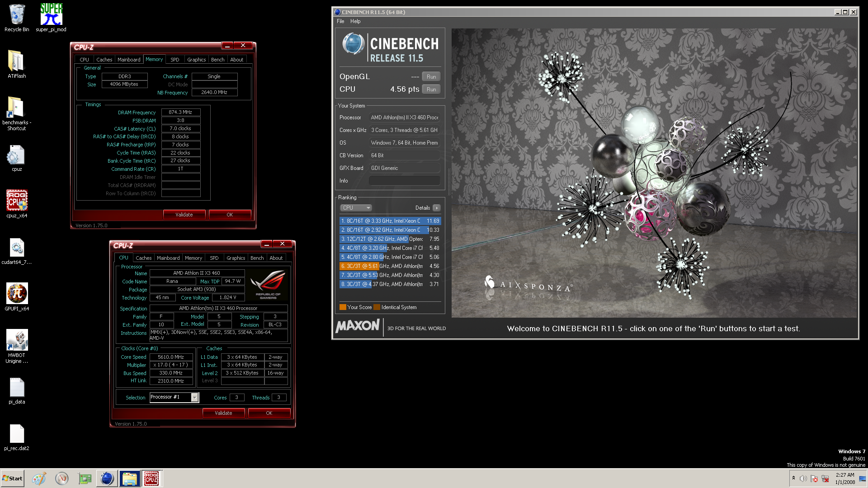The image size is (868, 488).
Task: Click Validate in lower CPU-Z window
Action: pos(223,413)
